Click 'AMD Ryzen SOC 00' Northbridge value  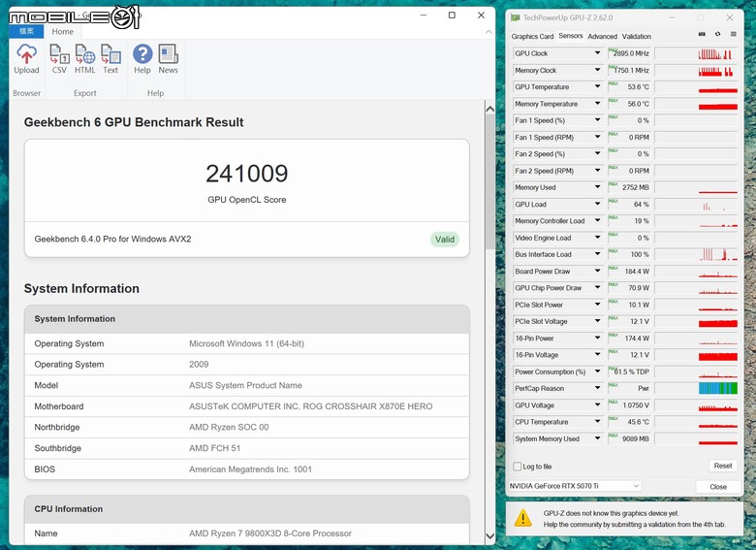tap(229, 427)
